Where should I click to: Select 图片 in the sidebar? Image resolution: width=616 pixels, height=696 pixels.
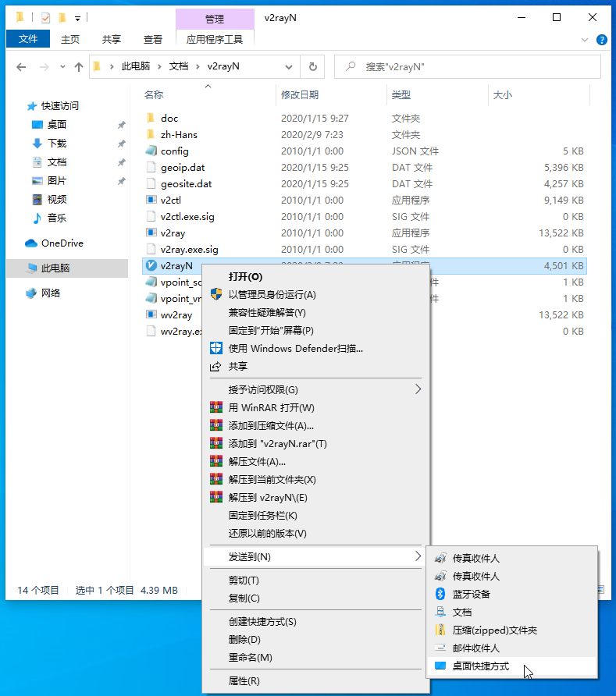click(x=57, y=181)
